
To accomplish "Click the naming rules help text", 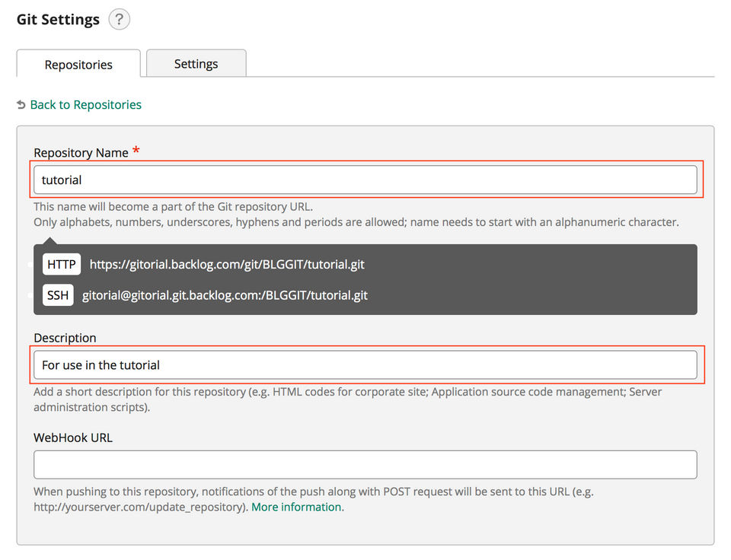I will pyautogui.click(x=356, y=223).
